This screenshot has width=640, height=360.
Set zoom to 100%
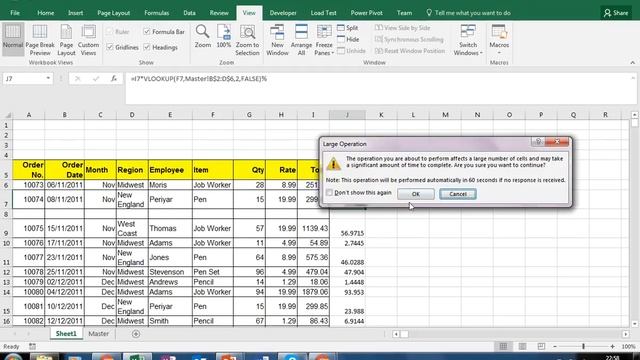coord(224,37)
